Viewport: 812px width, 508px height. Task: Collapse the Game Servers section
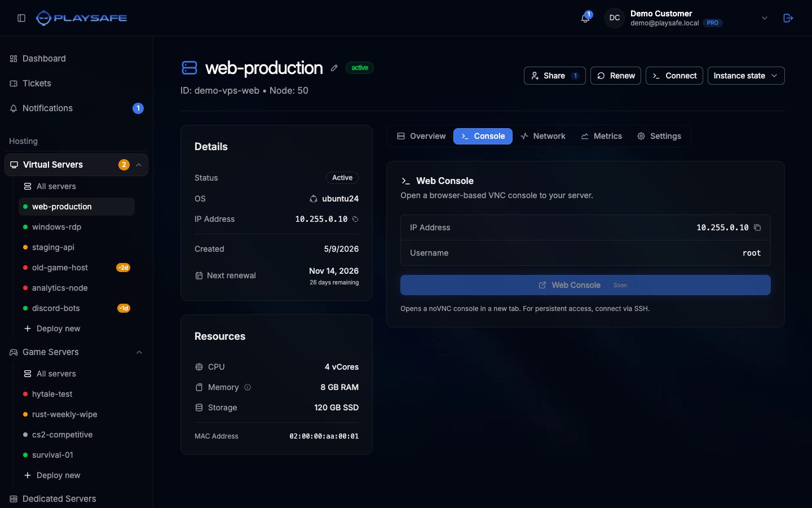click(x=139, y=352)
